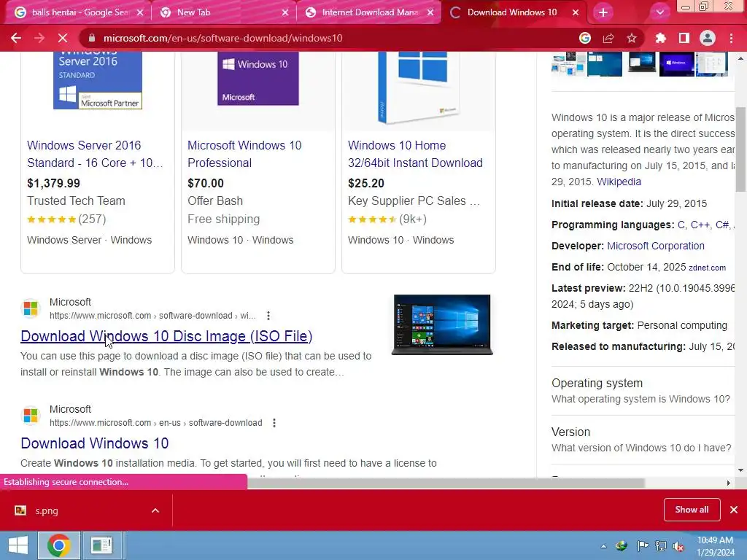
Task: Open the Download Windows 10 result
Action: [x=94, y=443]
